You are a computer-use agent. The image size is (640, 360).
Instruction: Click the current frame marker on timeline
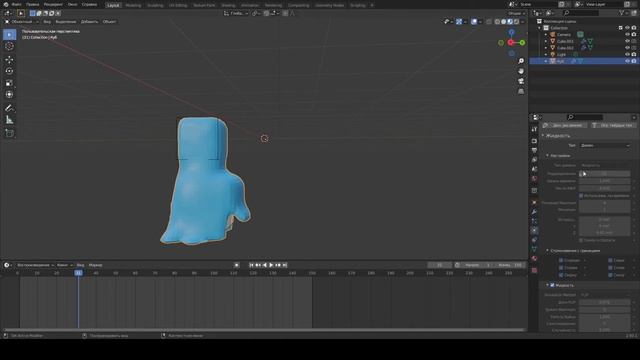point(78,273)
